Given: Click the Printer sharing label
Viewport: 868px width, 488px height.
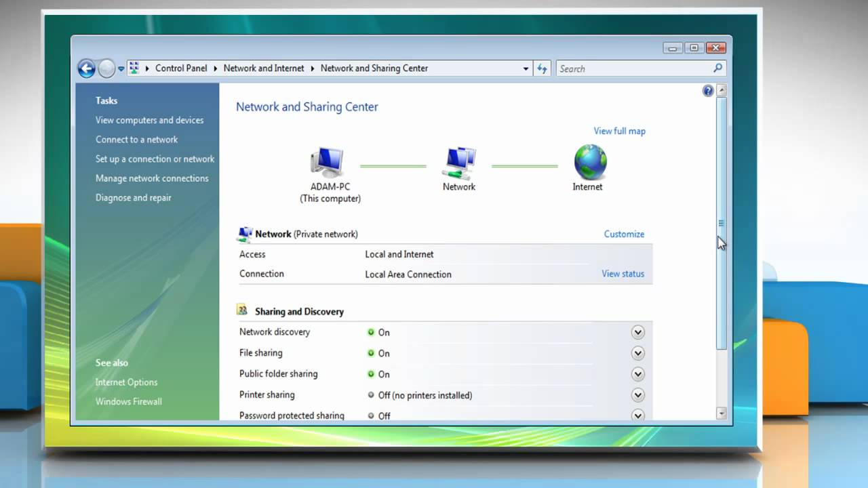Looking at the screenshot, I should [267, 394].
